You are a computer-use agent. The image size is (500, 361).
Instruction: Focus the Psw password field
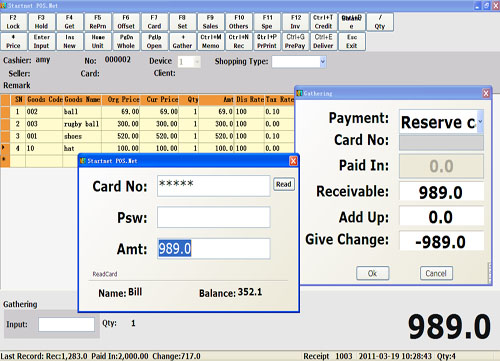pos(214,217)
